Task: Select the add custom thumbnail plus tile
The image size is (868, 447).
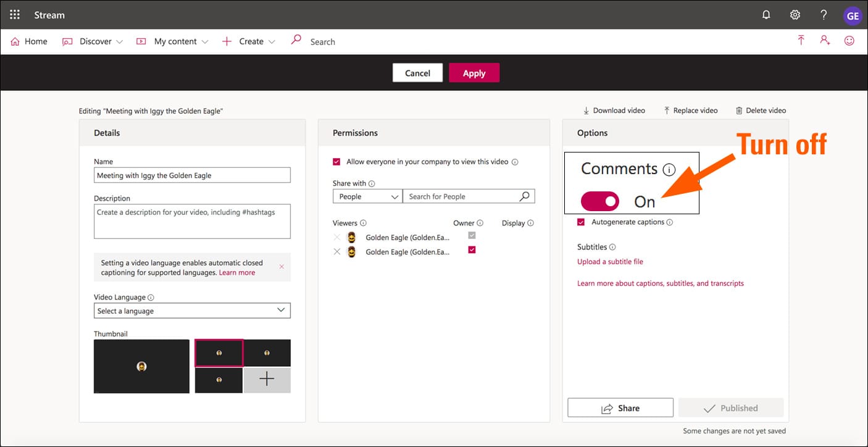Action: [267, 379]
